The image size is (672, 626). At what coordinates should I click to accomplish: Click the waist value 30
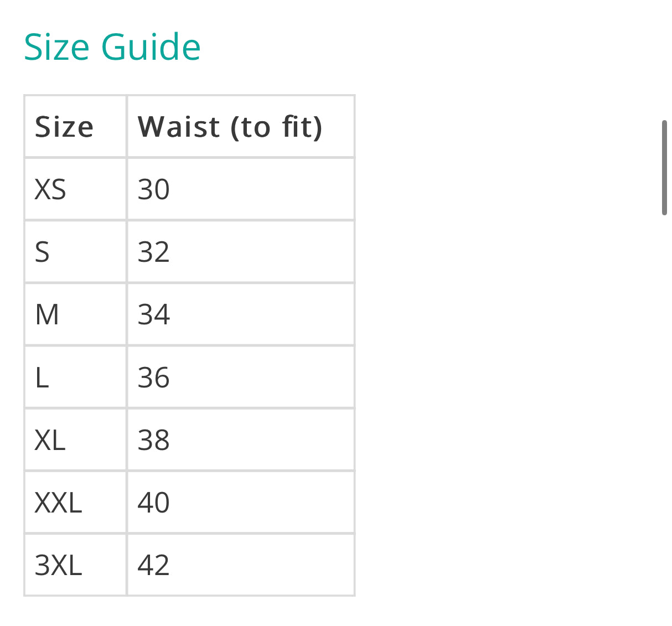pyautogui.click(x=153, y=189)
